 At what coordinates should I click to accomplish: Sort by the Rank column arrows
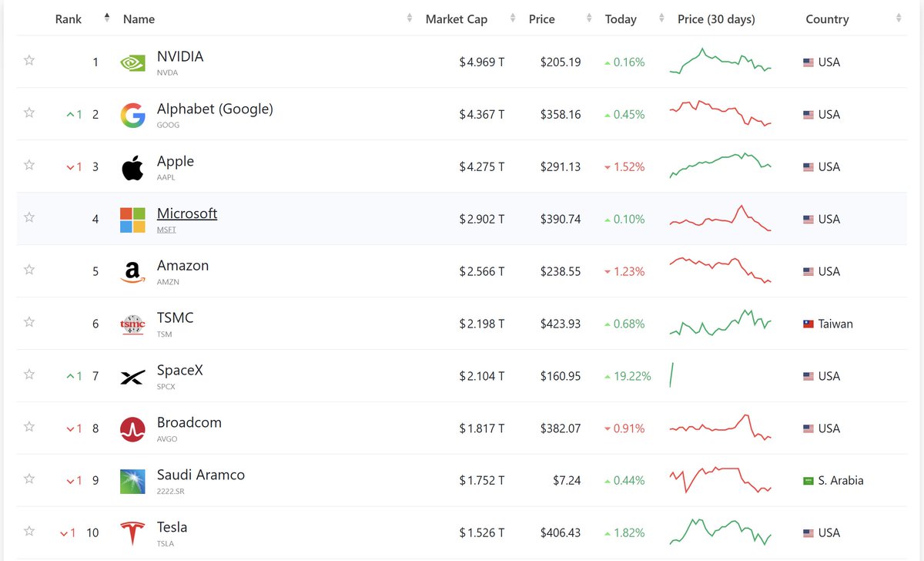click(106, 18)
